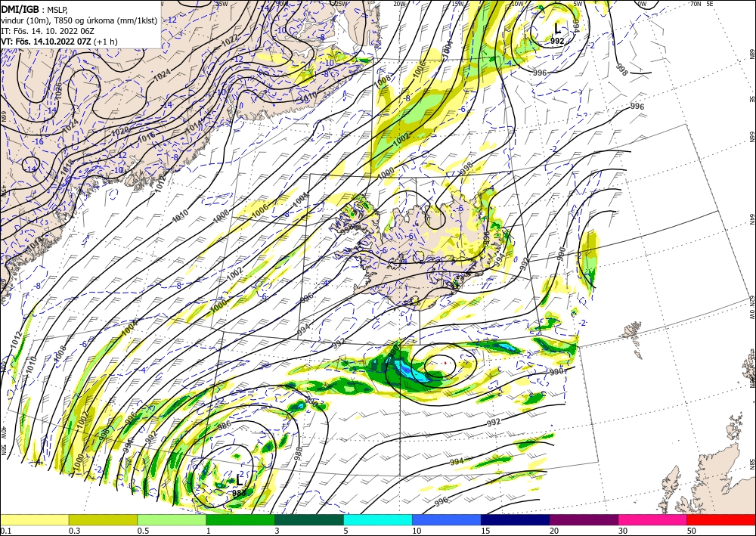This screenshot has width=756, height=536.
Task: Click the 1016 isobar label
Action: coord(146,136)
